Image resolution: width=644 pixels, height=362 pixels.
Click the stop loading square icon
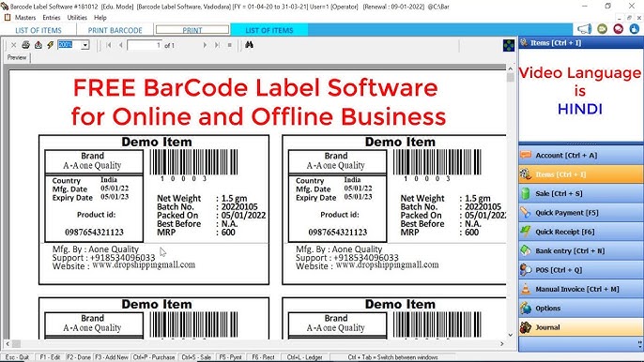[x=230, y=45]
